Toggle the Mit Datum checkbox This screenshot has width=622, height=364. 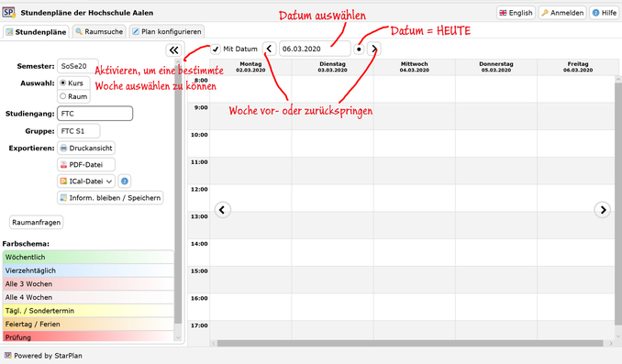[215, 50]
